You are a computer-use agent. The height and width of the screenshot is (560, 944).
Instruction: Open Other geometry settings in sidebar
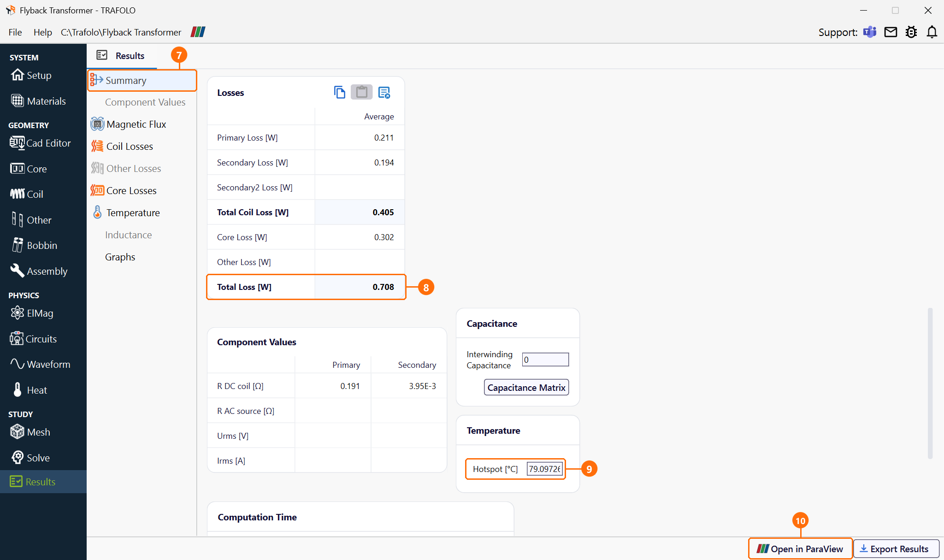tap(31, 220)
